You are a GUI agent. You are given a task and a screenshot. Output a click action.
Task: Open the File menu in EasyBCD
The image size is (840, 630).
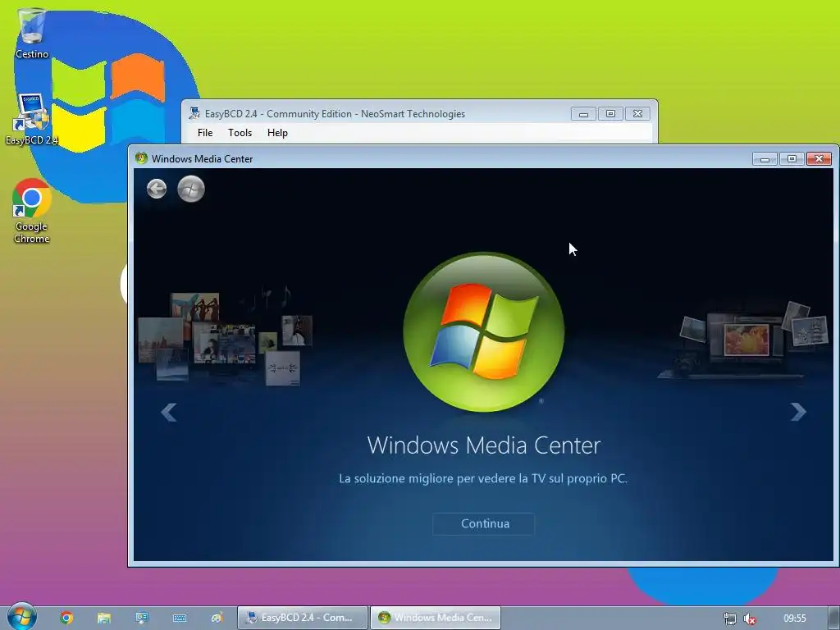[x=205, y=133]
